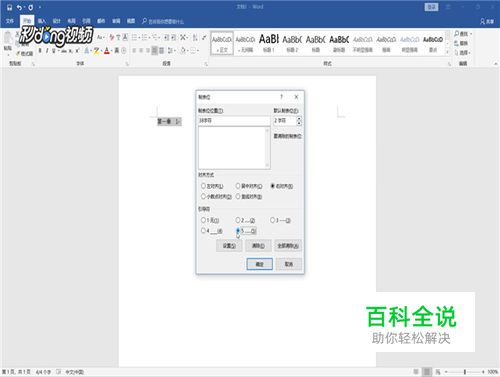Click the sign-in button in title bar
Viewport: 500px width, 377px height.
[431, 7]
